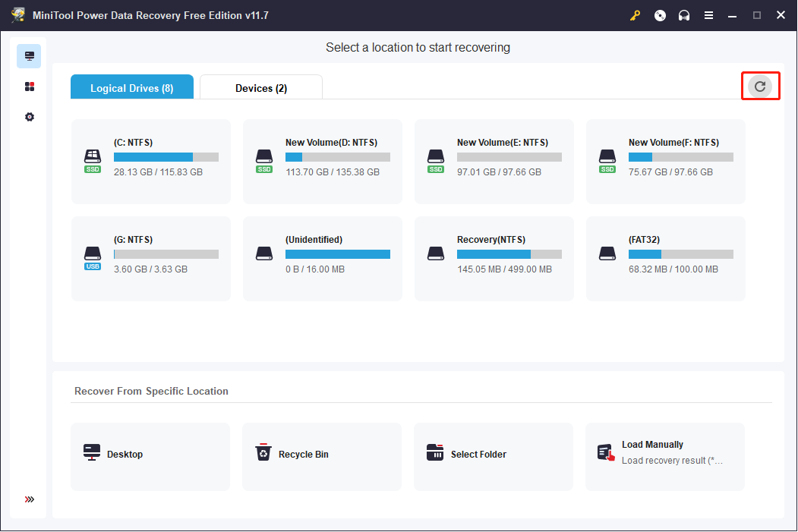Click the Recycle Bin icon
This screenshot has width=798, height=532.
coord(263,452)
